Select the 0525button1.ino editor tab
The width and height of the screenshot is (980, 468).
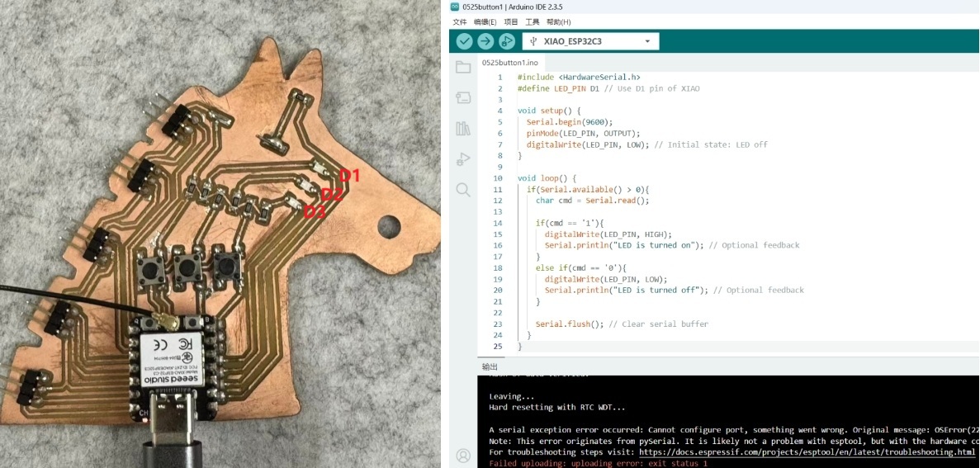pos(509,63)
